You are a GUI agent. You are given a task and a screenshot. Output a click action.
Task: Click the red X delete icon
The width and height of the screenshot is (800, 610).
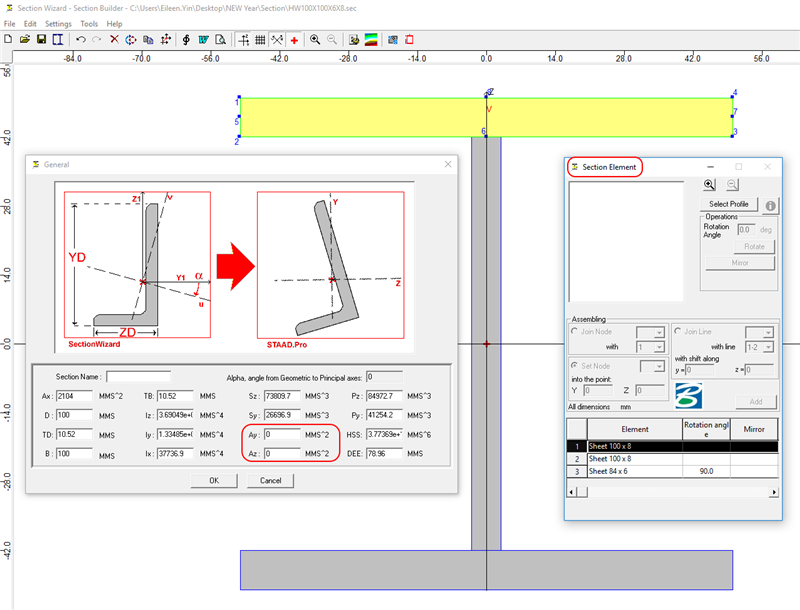point(114,40)
